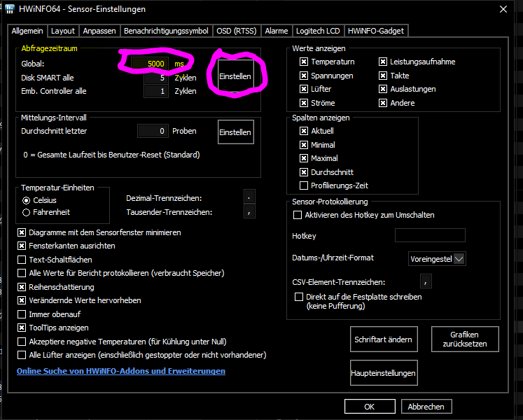The width and height of the screenshot is (523, 420).
Task: Close the Sensor-Einstellungen window
Action: pos(503,9)
